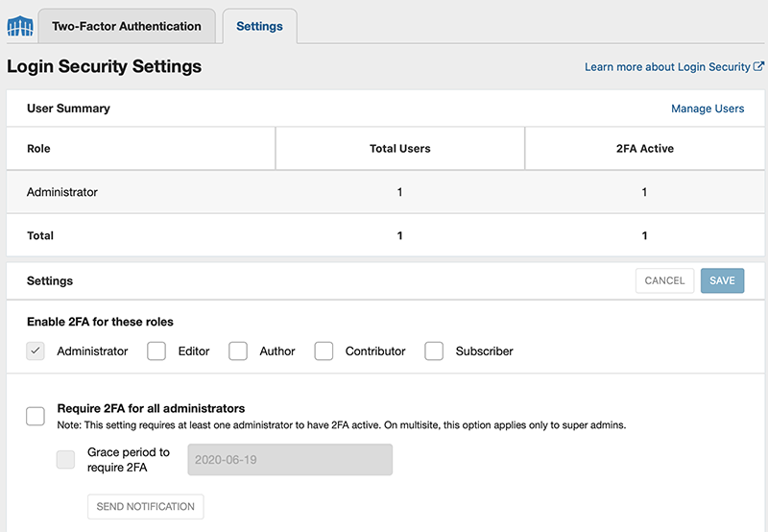Click the Wordfence logo icon
768x532 pixels.
coord(20,26)
